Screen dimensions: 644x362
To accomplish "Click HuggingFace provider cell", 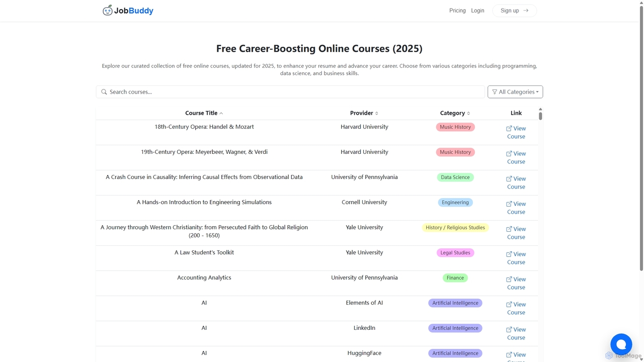I will [x=364, y=353].
